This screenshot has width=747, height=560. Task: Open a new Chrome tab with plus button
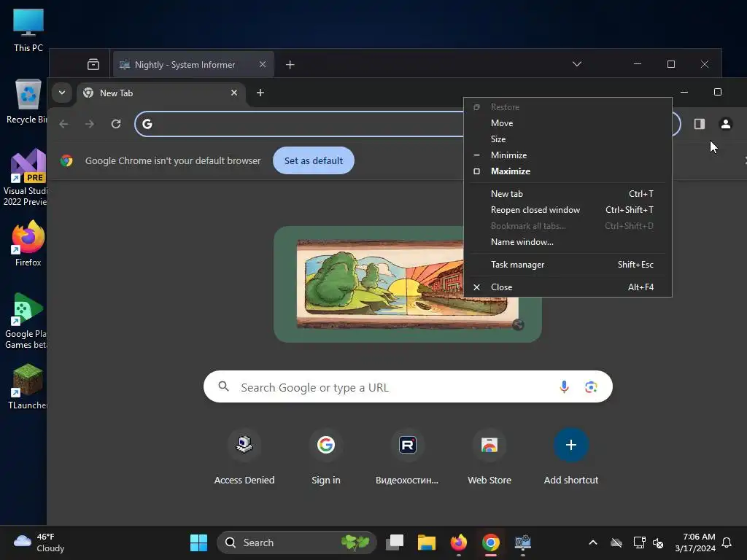[260, 93]
